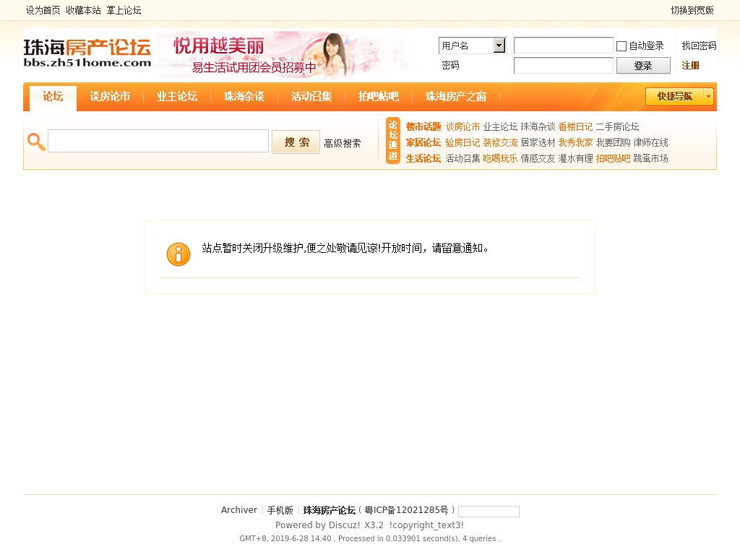The height and width of the screenshot is (560, 740).
Task: Focus the 密码 password field
Action: click(563, 66)
